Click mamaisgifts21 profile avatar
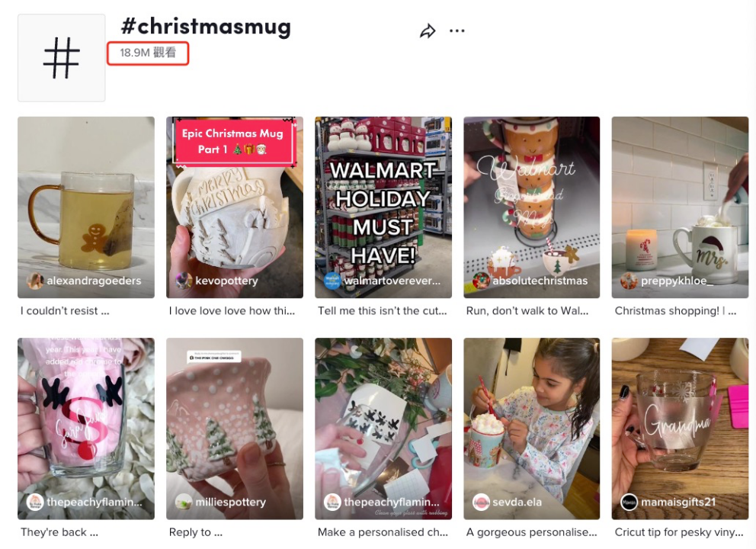The height and width of the screenshot is (549, 756). point(629,502)
